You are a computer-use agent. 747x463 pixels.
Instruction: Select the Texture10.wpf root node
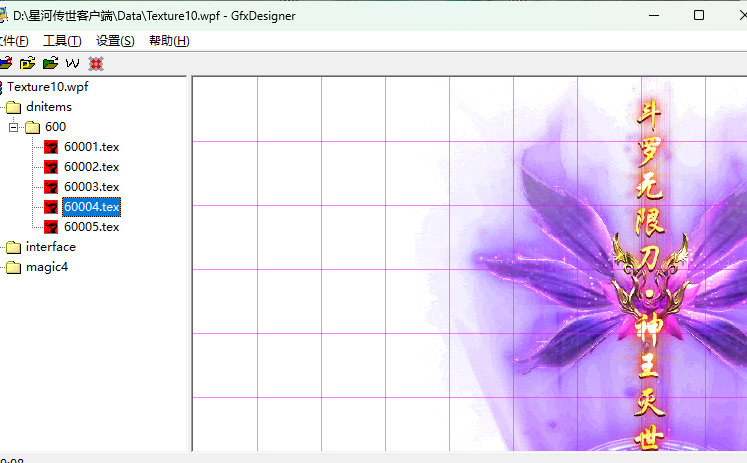tap(48, 87)
